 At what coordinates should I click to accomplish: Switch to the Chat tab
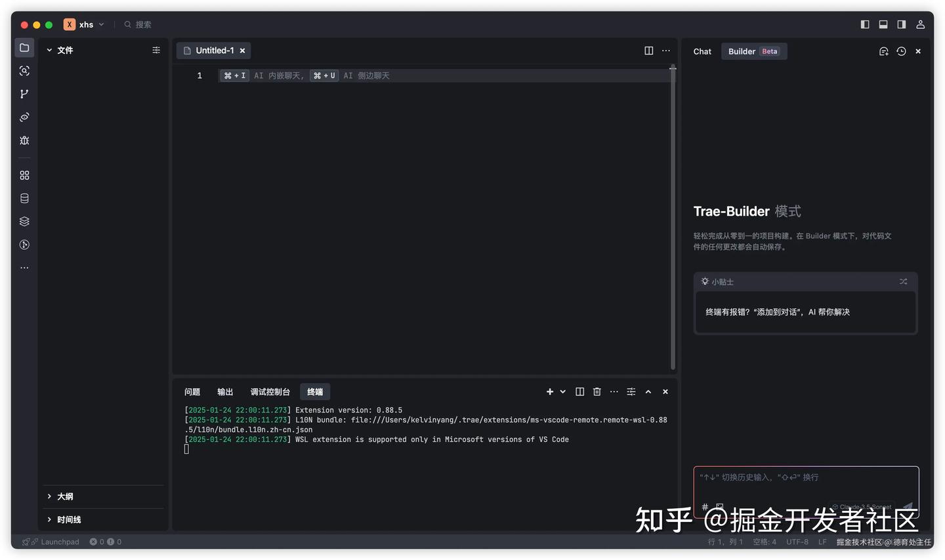702,51
